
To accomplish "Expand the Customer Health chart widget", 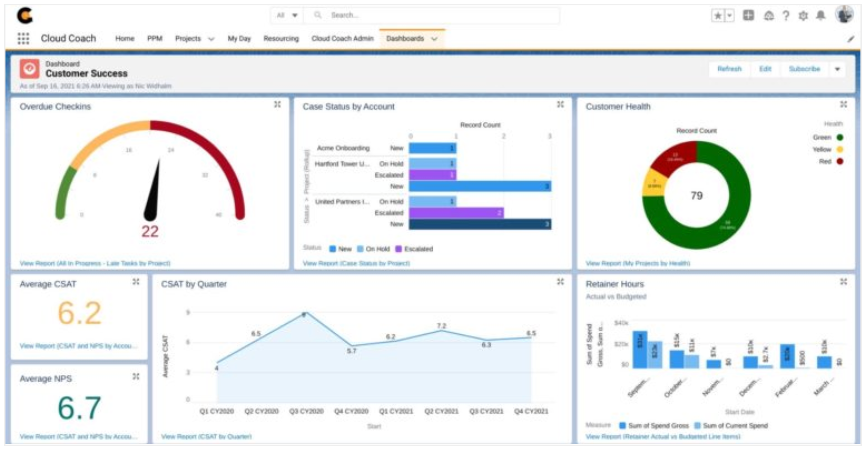I will pyautogui.click(x=843, y=104).
